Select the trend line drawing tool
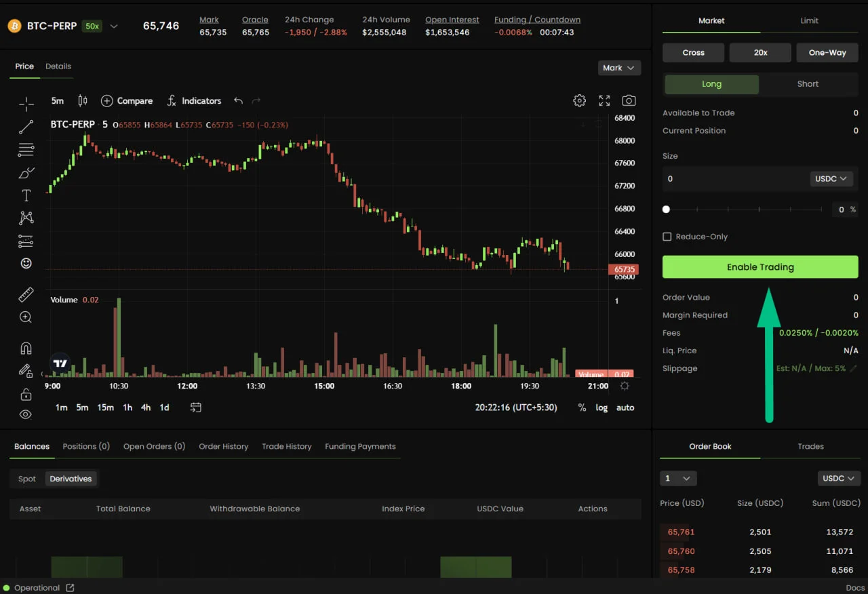The height and width of the screenshot is (594, 868). coord(26,127)
